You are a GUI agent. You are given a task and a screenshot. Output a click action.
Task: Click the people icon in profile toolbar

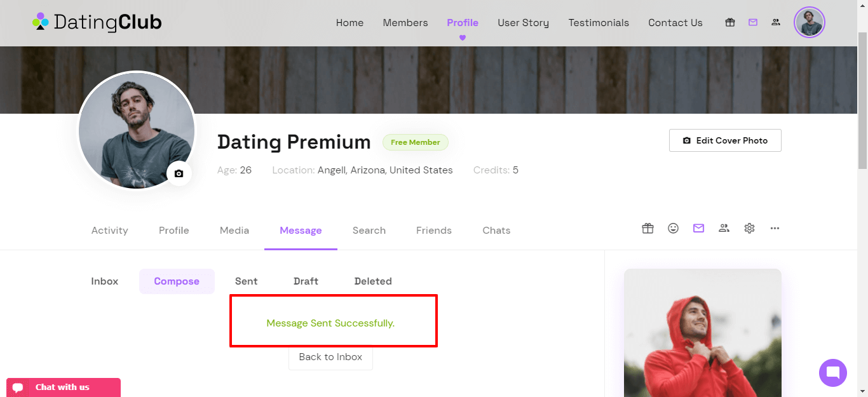(x=724, y=228)
